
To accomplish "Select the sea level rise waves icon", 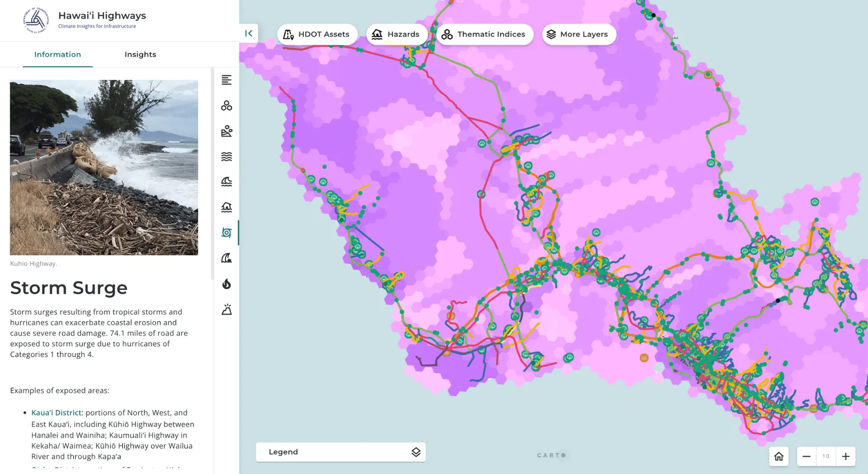I will 226,157.
